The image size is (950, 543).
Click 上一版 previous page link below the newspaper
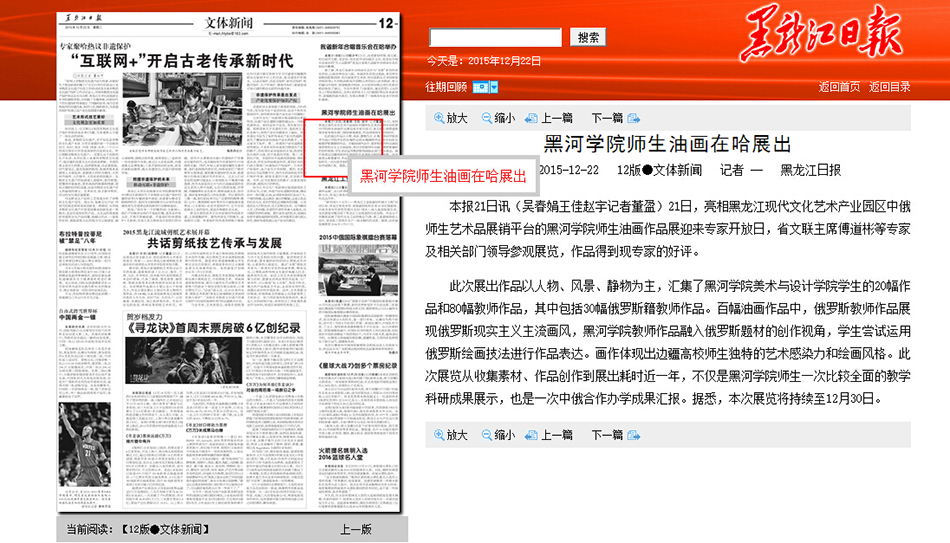pyautogui.click(x=355, y=529)
